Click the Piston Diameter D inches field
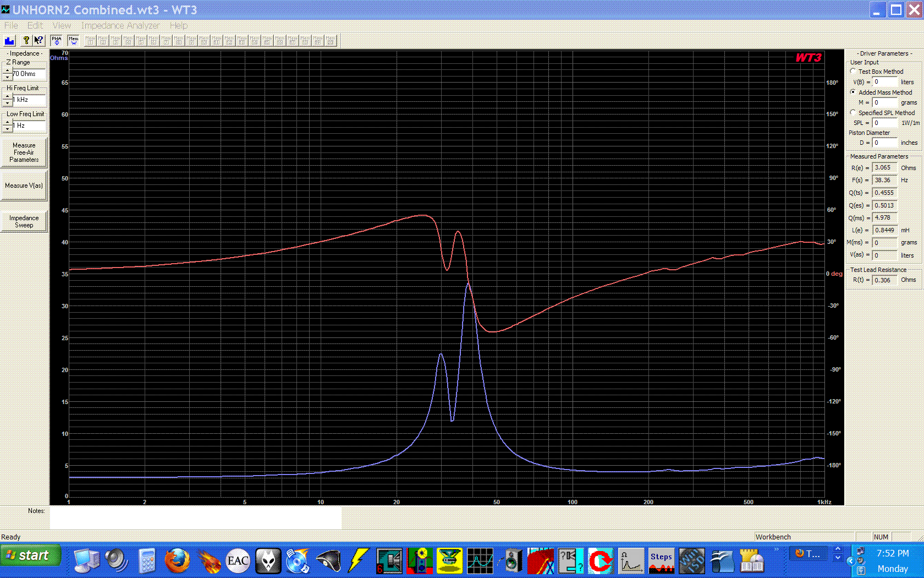Image resolution: width=924 pixels, height=578 pixels. tap(885, 143)
